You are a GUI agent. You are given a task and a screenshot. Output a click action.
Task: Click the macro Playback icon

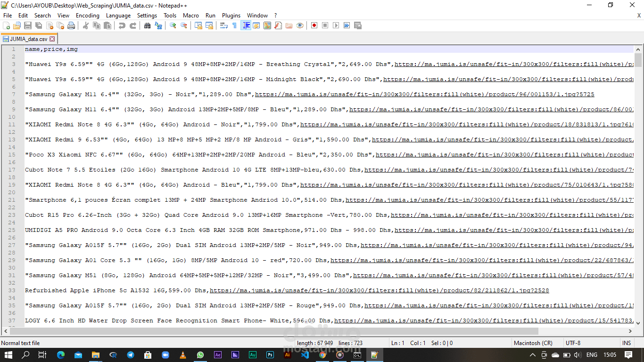pyautogui.click(x=336, y=25)
